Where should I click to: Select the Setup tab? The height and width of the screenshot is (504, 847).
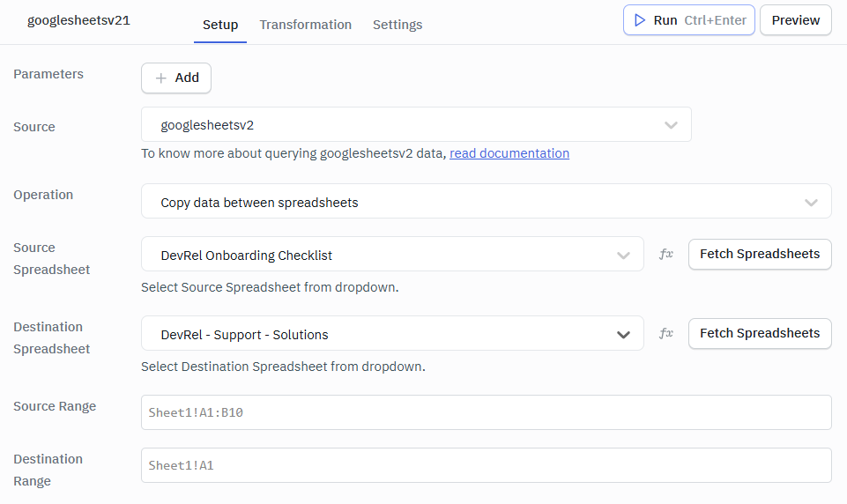click(x=220, y=25)
